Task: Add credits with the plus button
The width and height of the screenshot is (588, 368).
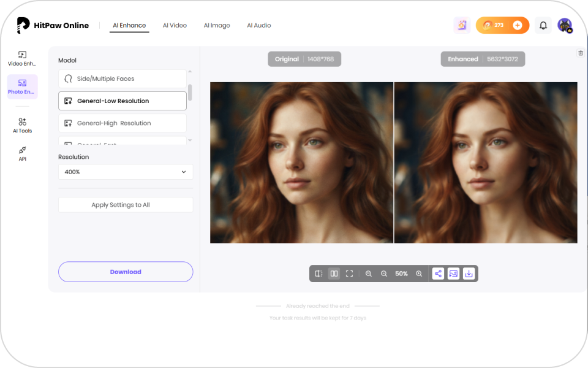Action: 518,25
